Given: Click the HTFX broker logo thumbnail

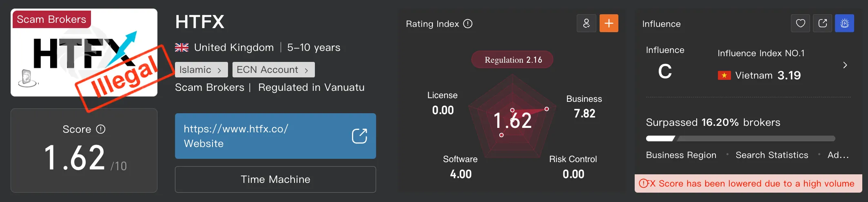Looking at the screenshot, I should [x=84, y=53].
